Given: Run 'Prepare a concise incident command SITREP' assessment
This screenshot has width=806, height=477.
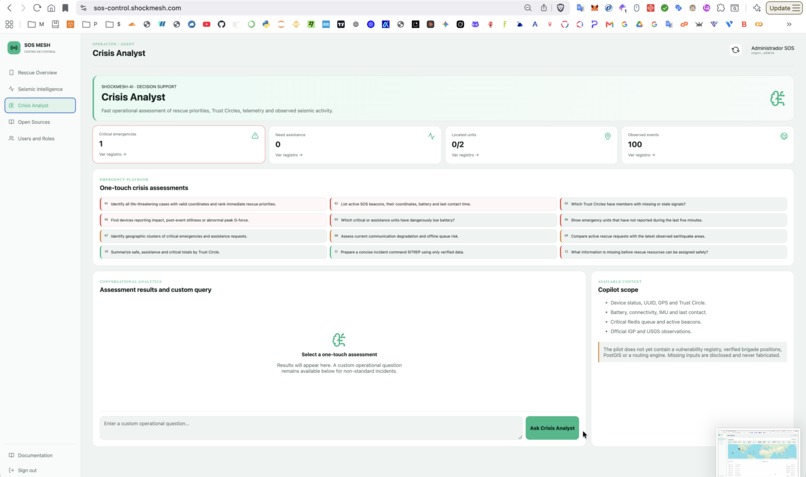Looking at the screenshot, I should coord(443,252).
